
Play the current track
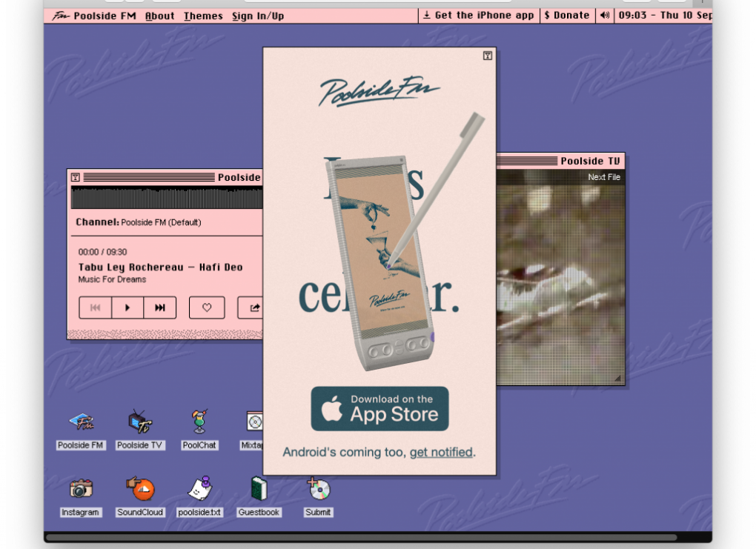pyautogui.click(x=127, y=307)
